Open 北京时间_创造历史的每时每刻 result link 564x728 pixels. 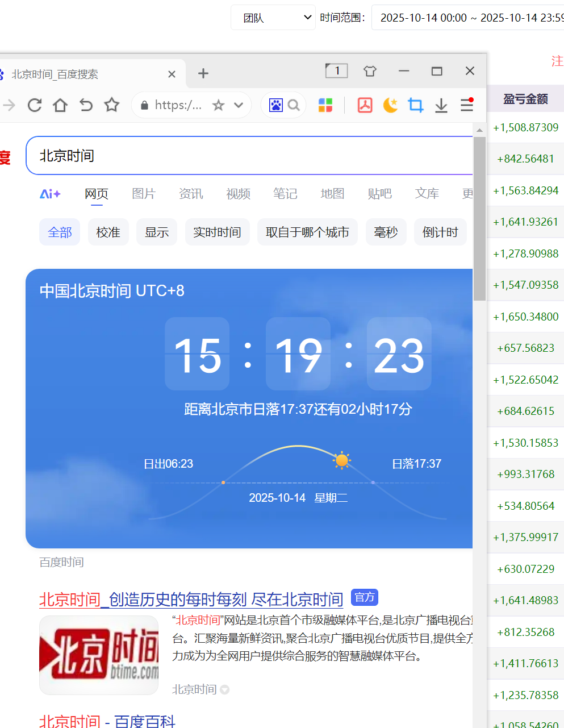coord(191,599)
